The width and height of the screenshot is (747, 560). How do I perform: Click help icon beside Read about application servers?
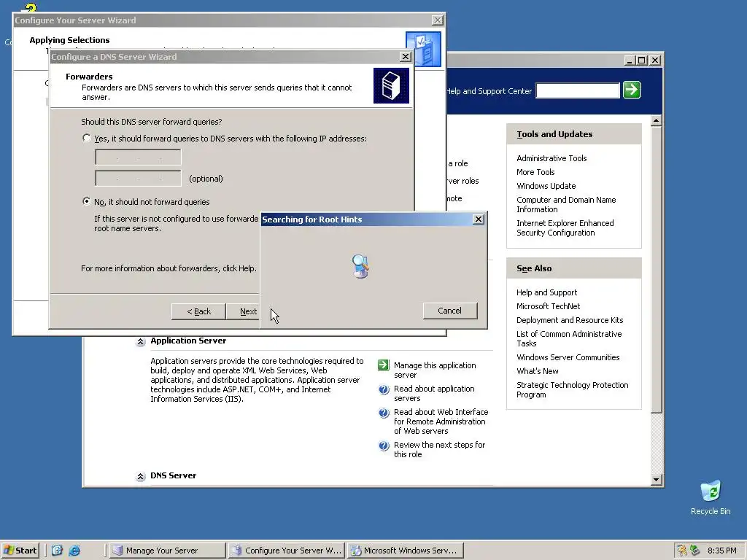point(384,389)
